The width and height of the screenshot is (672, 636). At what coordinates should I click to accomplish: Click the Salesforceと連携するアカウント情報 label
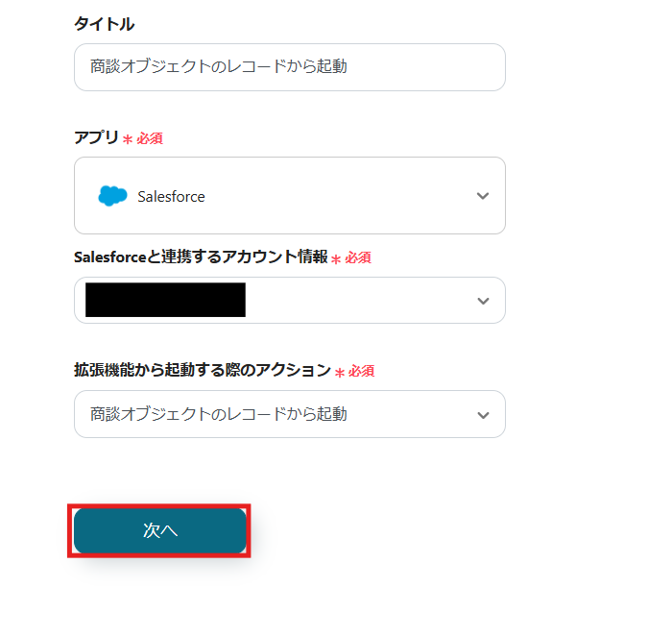pos(200,257)
